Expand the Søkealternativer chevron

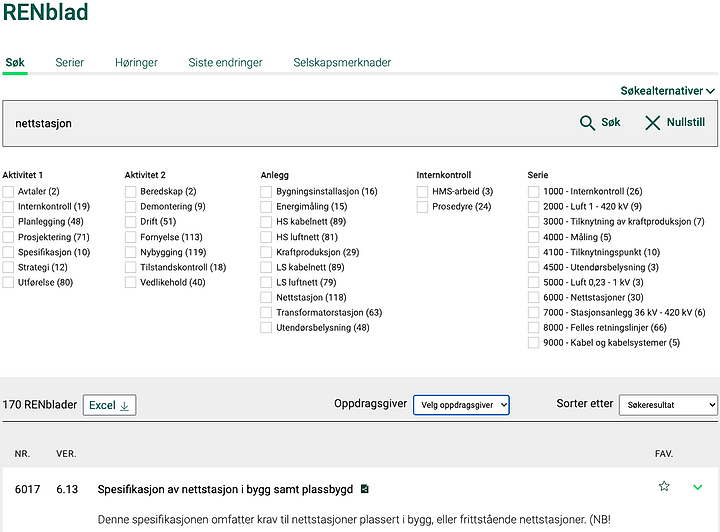click(710, 91)
